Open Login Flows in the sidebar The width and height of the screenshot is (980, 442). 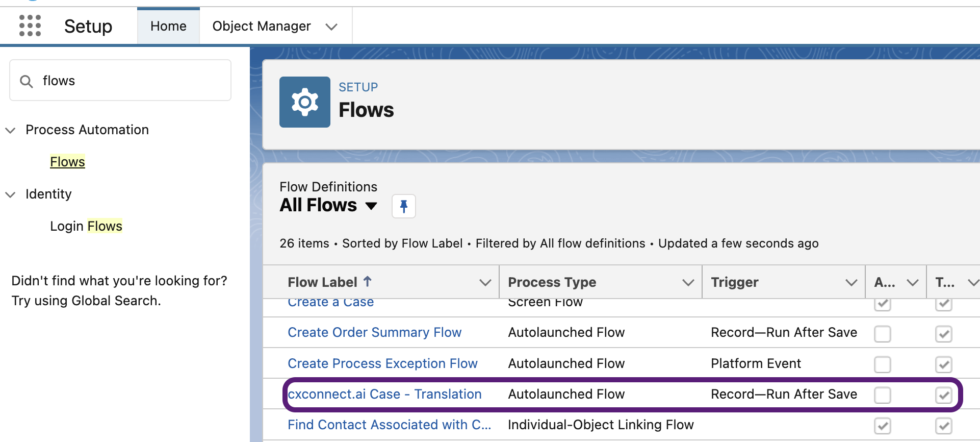[x=86, y=226]
